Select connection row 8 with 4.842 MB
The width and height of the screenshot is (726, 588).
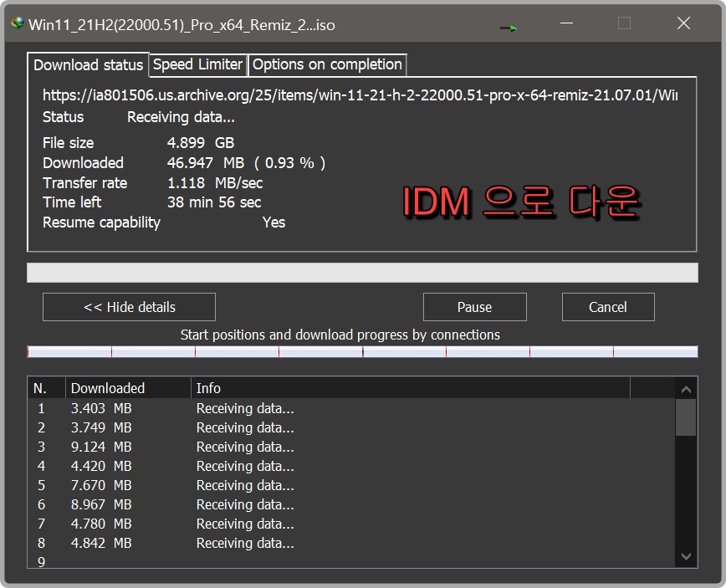(x=351, y=543)
